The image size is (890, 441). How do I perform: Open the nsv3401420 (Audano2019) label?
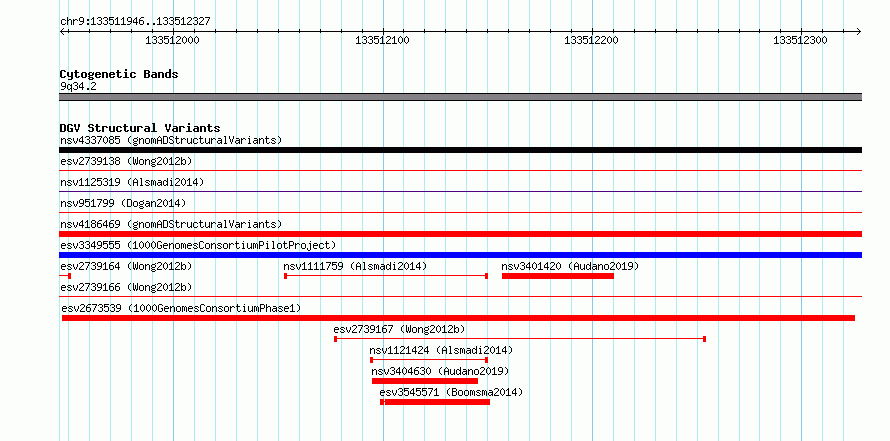570,266
